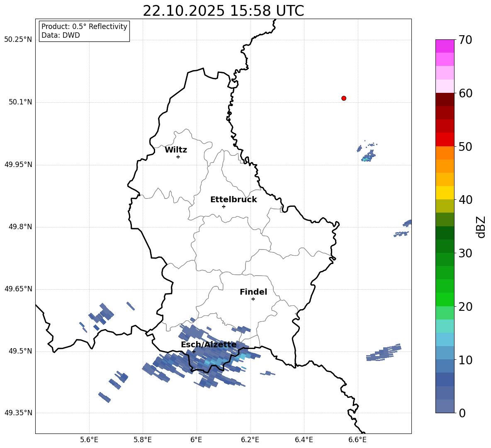Click the elongated echo band near 6.7°E 49.5°N
The image size is (491, 448).
[384, 352]
